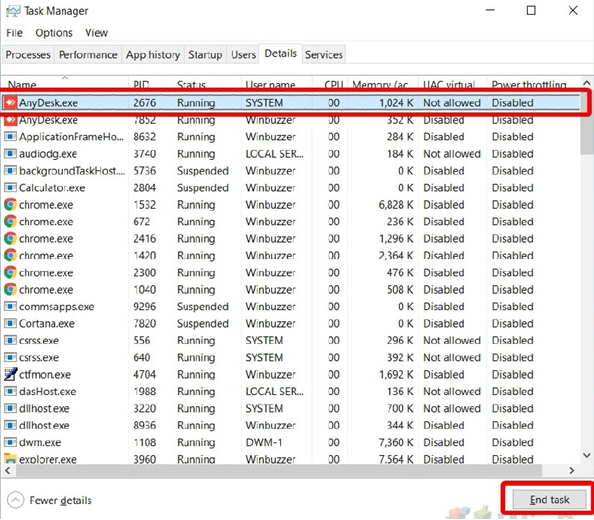Click the Chrome icon for PID 1532
The height and width of the screenshot is (520, 594).
tap(11, 205)
